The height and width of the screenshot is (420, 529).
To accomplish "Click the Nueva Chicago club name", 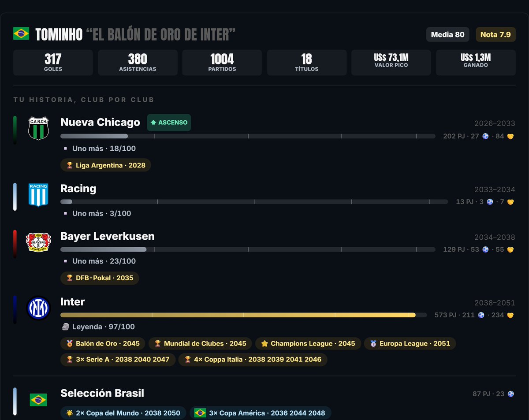I will (100, 123).
